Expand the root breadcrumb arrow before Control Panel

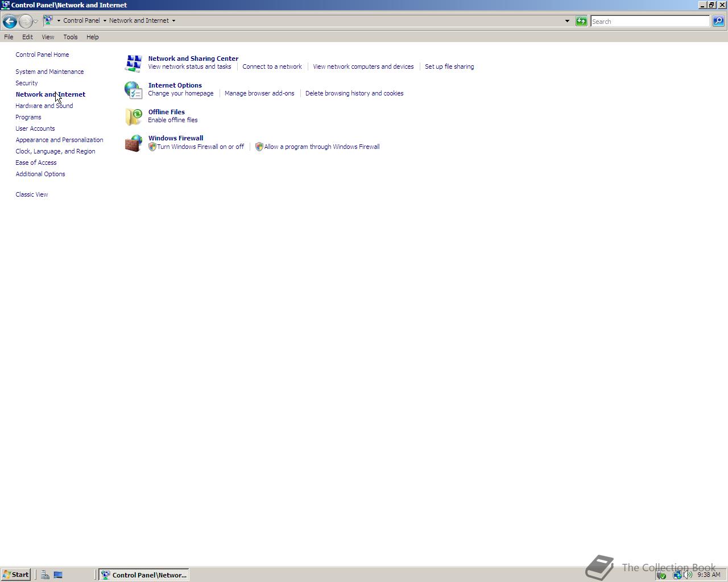click(x=59, y=20)
